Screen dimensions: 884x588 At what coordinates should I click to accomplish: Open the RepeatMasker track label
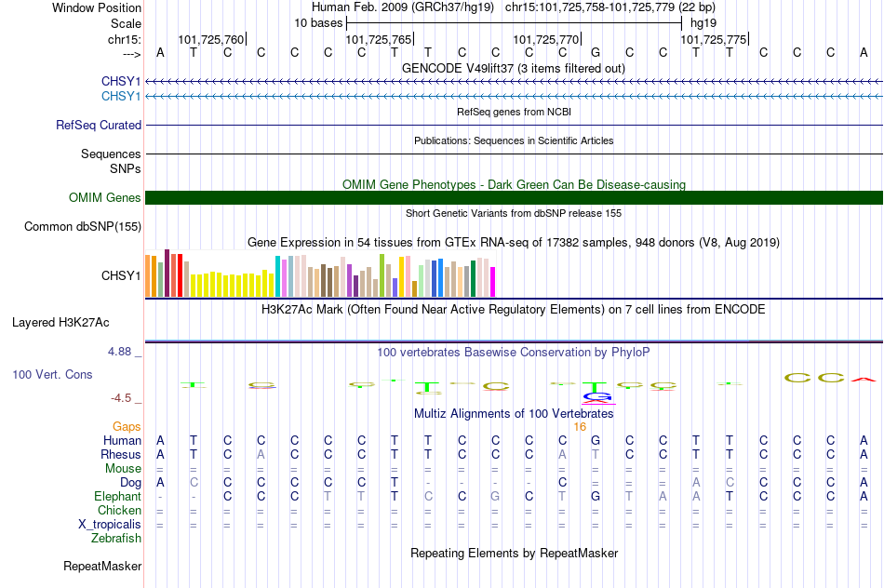click(x=102, y=566)
